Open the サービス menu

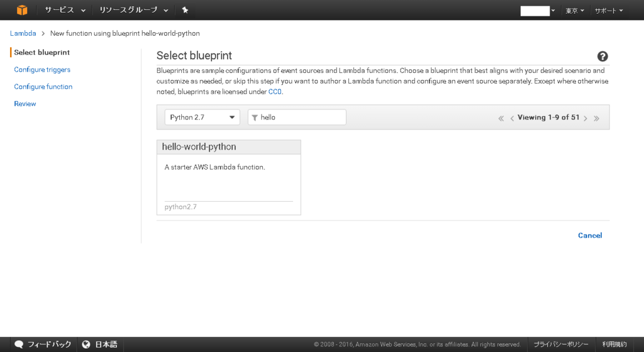coord(65,10)
